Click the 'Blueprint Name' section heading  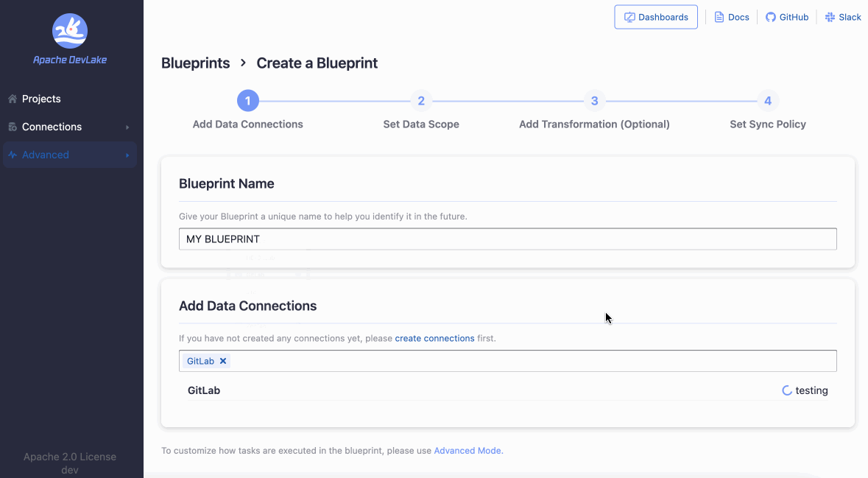coord(227,184)
